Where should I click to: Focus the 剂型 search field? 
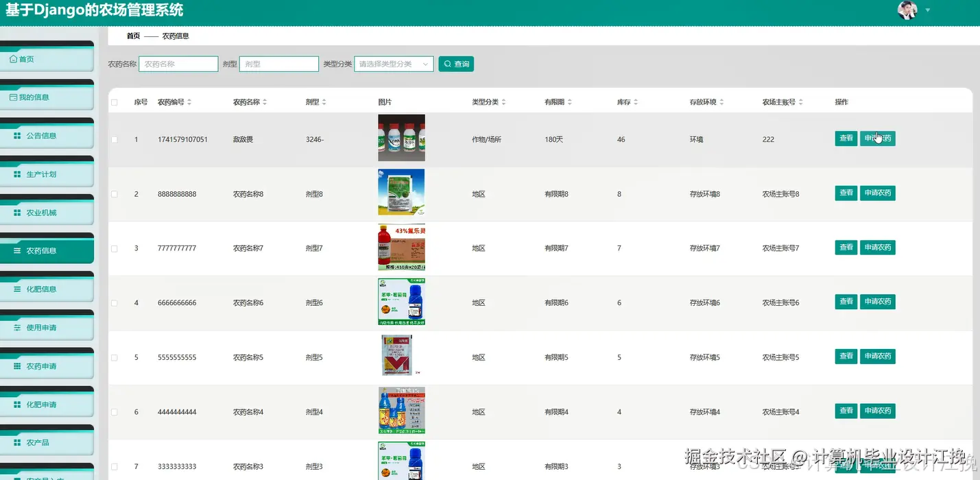pos(279,64)
